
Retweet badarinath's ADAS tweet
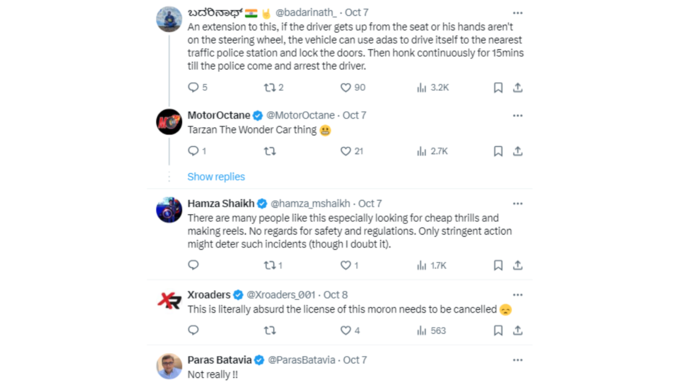point(274,88)
